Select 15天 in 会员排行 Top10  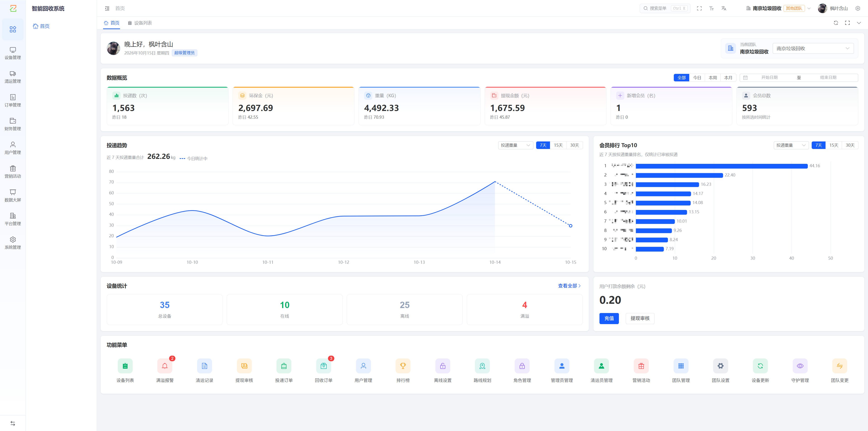click(834, 145)
